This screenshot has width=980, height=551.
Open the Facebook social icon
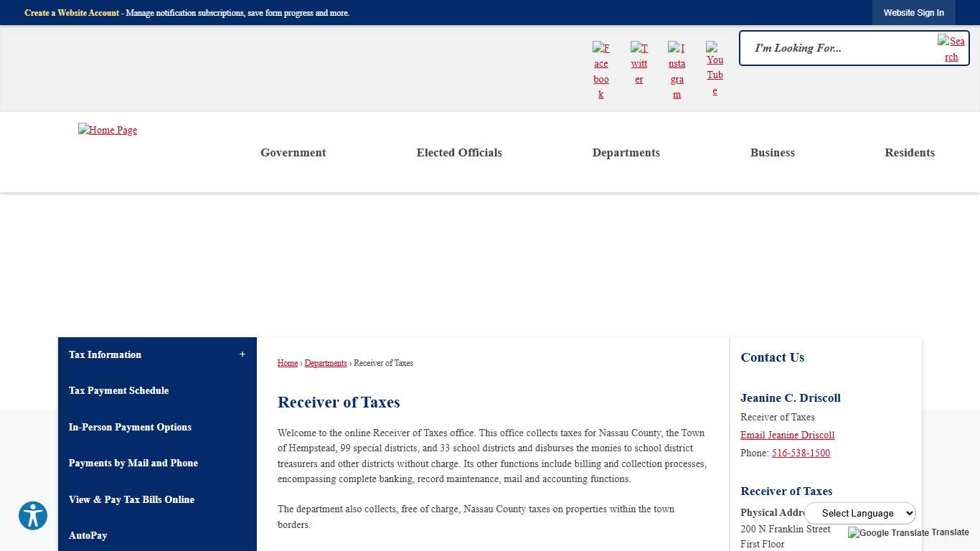601,70
